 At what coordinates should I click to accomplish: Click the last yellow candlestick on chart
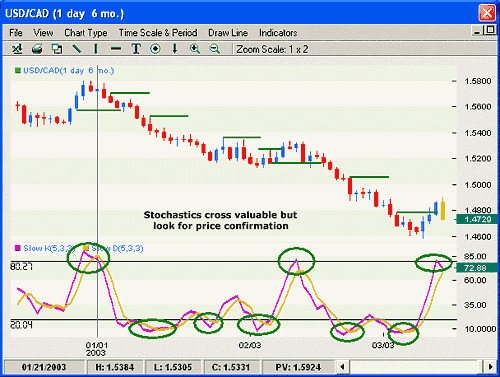(443, 210)
